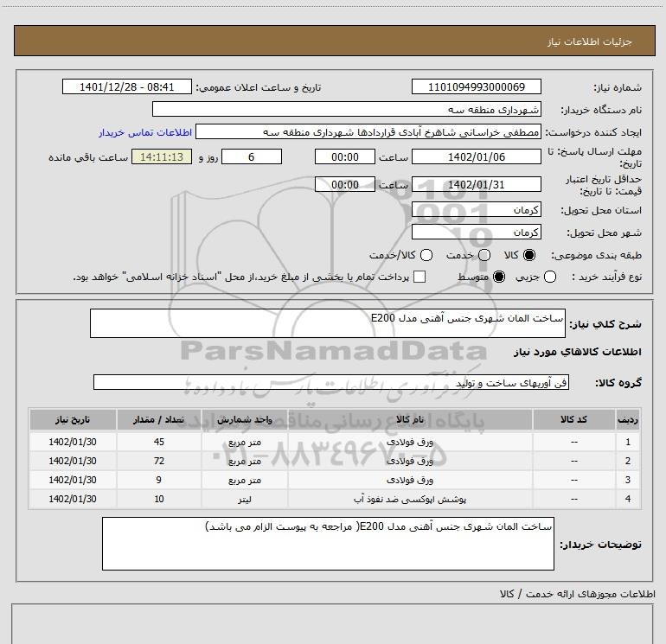Click the کد کالا column header
This screenshot has height=644, width=666.
573,419
